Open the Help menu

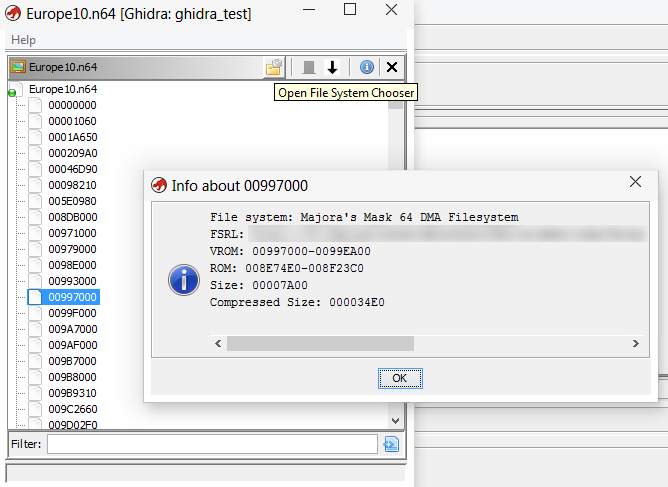(23, 40)
